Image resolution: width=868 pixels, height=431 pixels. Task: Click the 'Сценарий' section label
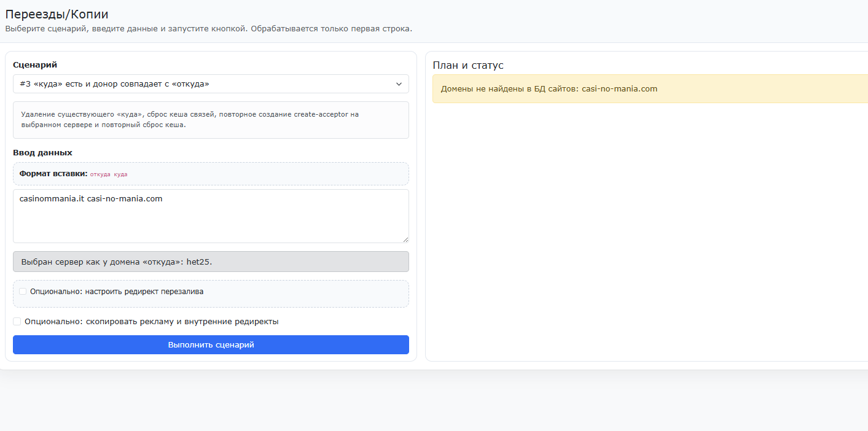(x=35, y=65)
